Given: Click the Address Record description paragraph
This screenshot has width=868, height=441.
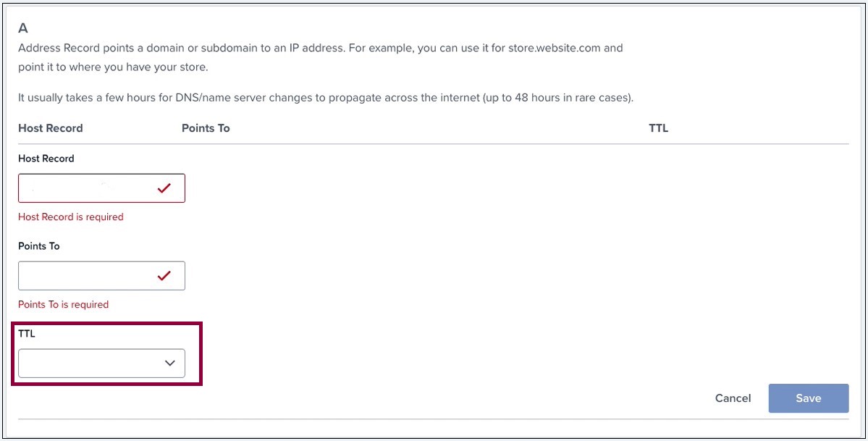Looking at the screenshot, I should pos(321,58).
